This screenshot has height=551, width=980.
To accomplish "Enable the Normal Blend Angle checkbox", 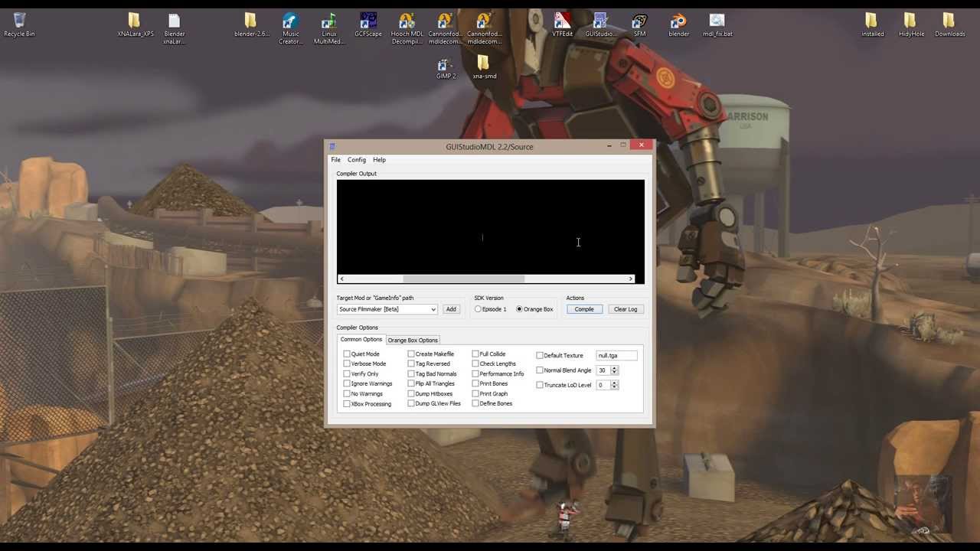I will 540,370.
